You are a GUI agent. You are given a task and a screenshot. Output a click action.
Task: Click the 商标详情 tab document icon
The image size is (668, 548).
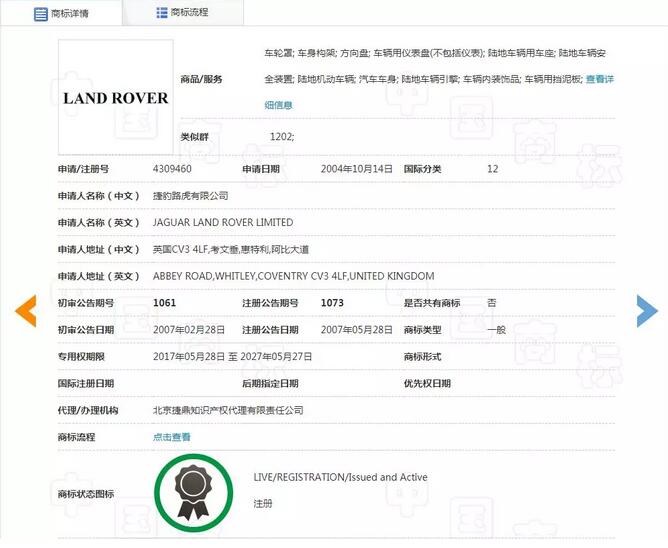pos(40,14)
